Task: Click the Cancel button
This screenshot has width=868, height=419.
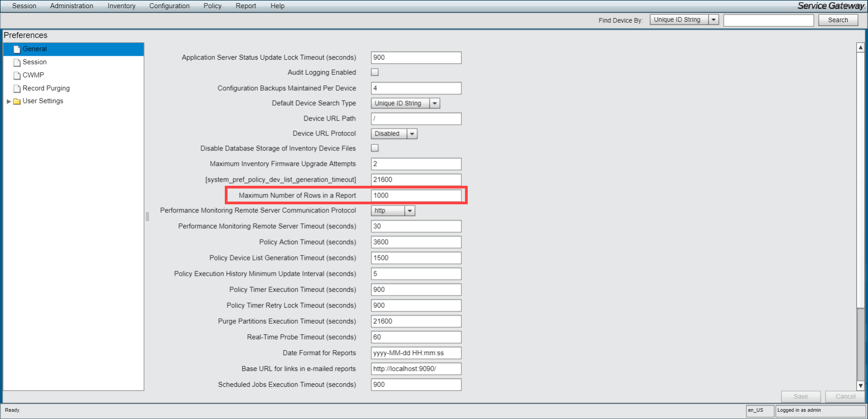Action: [845, 396]
